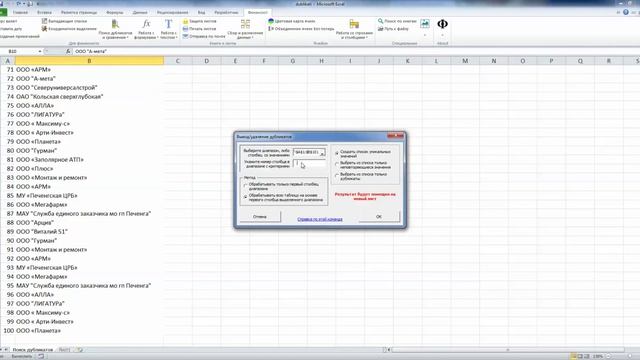Close the duplicates dialog window
The width and height of the screenshot is (640, 360).
pos(396,136)
